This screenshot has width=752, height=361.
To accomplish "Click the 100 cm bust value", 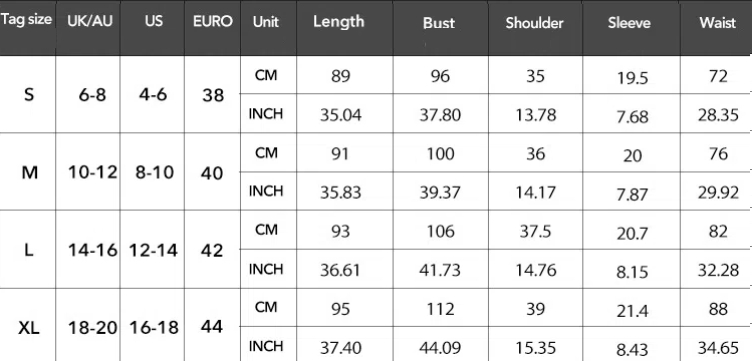I will point(440,154).
